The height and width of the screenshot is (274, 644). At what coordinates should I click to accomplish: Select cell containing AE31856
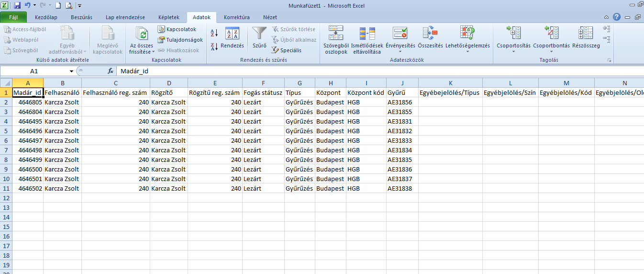click(402, 102)
